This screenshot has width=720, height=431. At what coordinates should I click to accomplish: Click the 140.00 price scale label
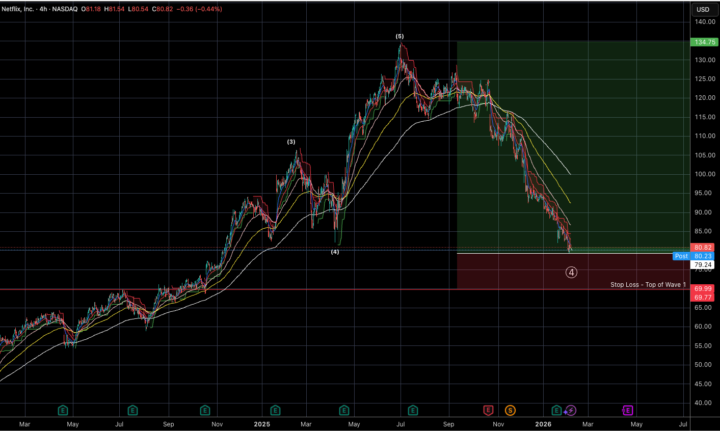705,22
